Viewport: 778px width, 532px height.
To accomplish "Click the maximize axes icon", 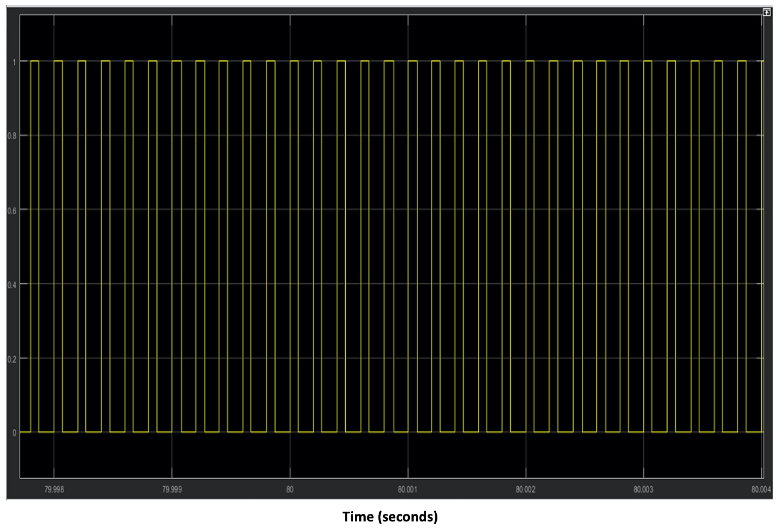I will pos(766,12).
